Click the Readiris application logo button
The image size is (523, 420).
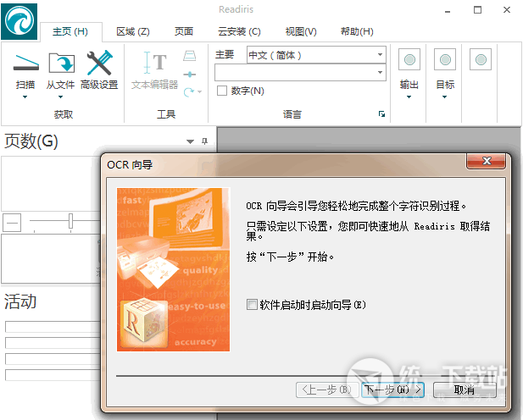click(19, 20)
